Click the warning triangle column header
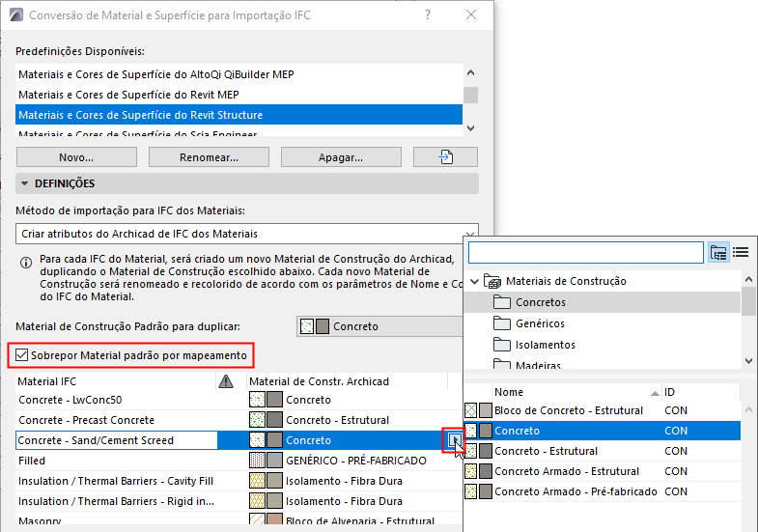758x532 pixels. (226, 381)
